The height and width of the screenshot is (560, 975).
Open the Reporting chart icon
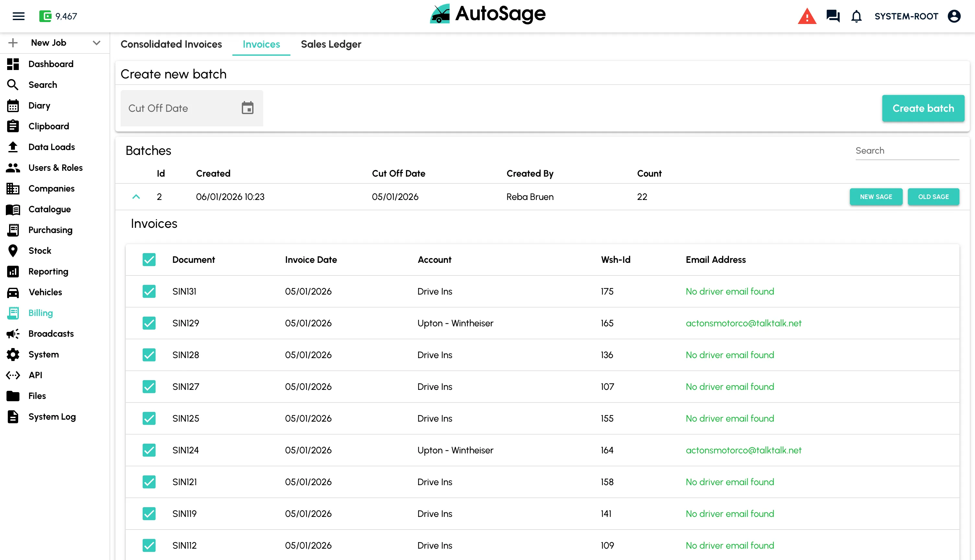point(13,272)
